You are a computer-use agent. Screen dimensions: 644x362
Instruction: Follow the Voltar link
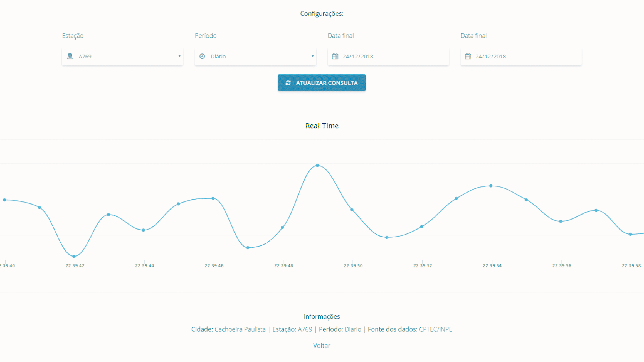click(x=322, y=346)
